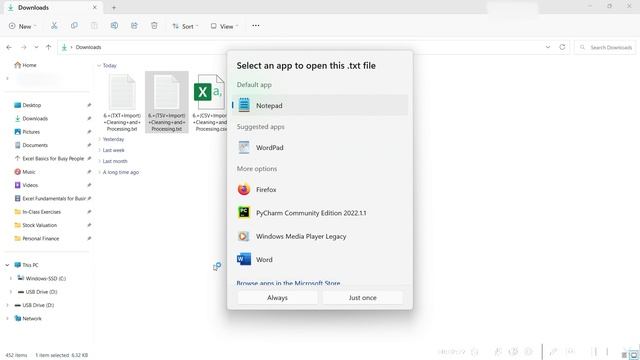The height and width of the screenshot is (360, 640).
Task: Select the TXT Import Cleaning file
Action: (x=122, y=102)
